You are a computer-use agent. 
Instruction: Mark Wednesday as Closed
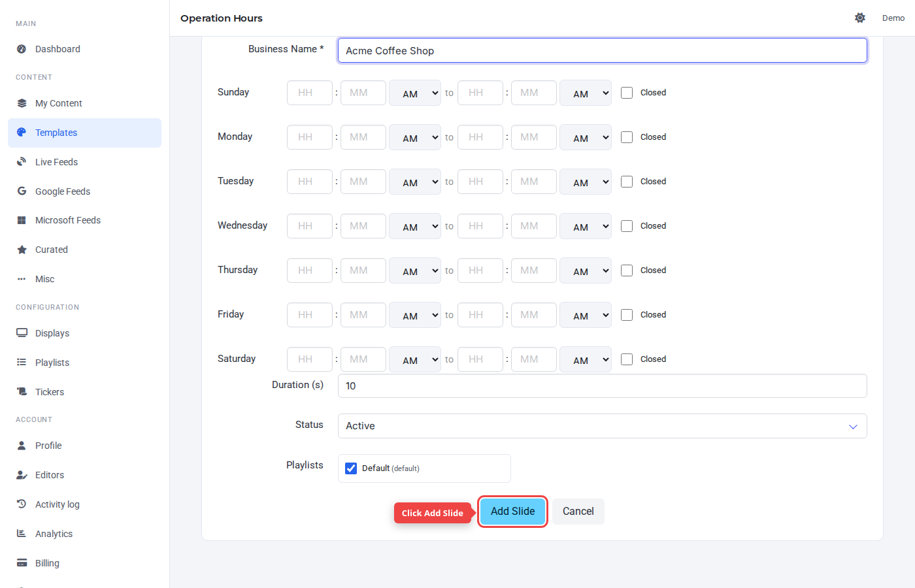627,226
